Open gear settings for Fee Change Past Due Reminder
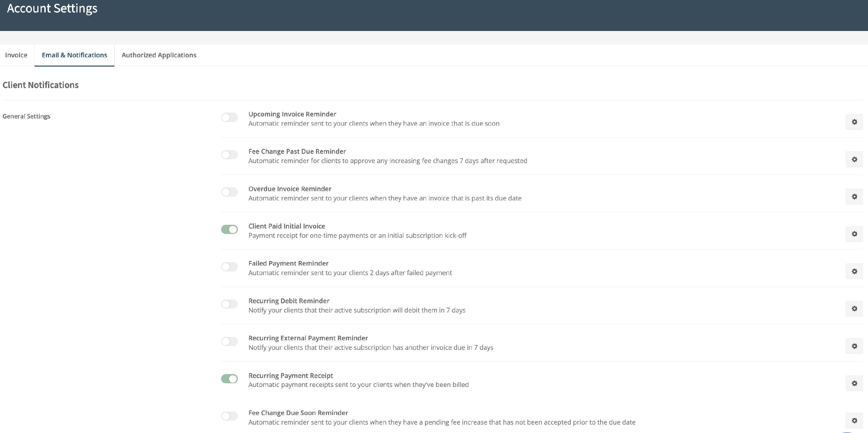The image size is (868, 433). coord(854,159)
